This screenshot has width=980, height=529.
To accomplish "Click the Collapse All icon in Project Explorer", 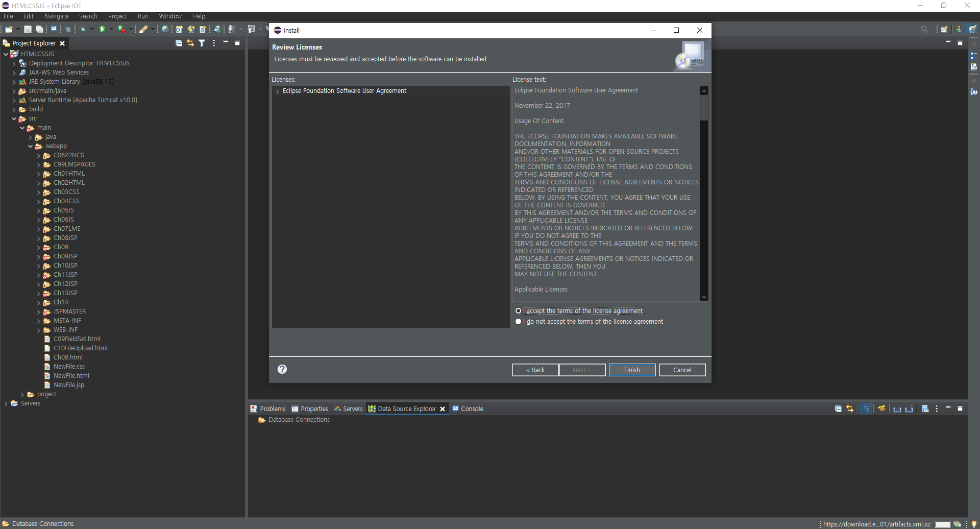I will (179, 43).
